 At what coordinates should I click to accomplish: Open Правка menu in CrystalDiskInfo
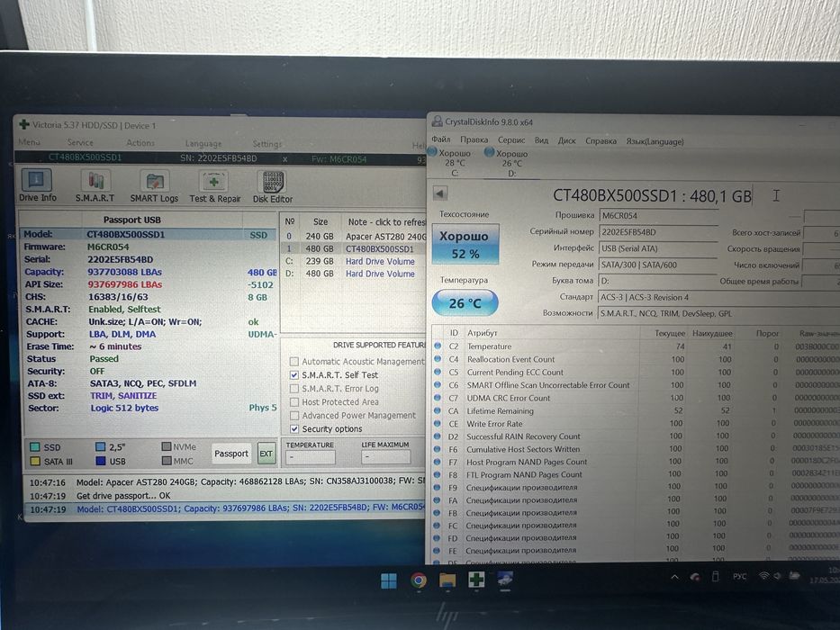(x=474, y=139)
